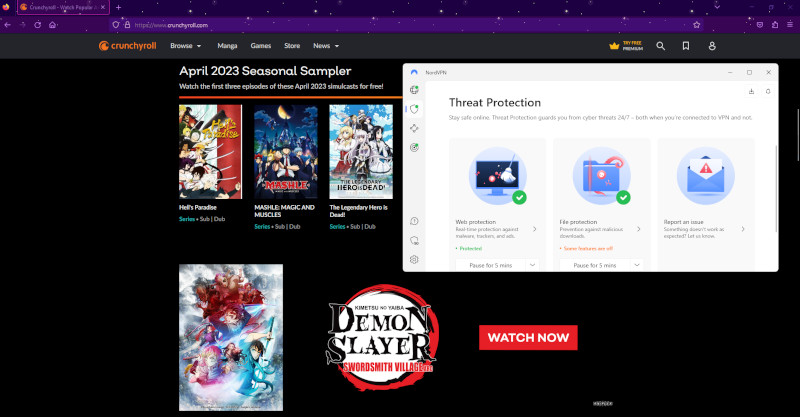Screen dimensions: 800x417
Task: Open MASHLE poster thumbnail
Action: pos(286,152)
